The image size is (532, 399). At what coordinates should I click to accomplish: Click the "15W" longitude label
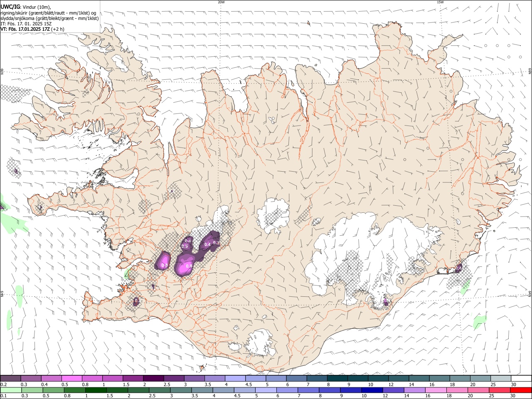click(x=440, y=2)
